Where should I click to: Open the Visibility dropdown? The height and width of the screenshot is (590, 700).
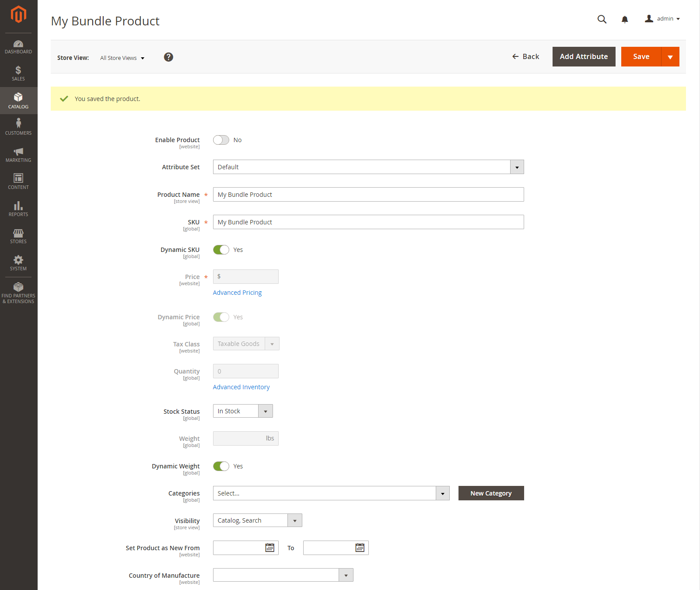(257, 520)
